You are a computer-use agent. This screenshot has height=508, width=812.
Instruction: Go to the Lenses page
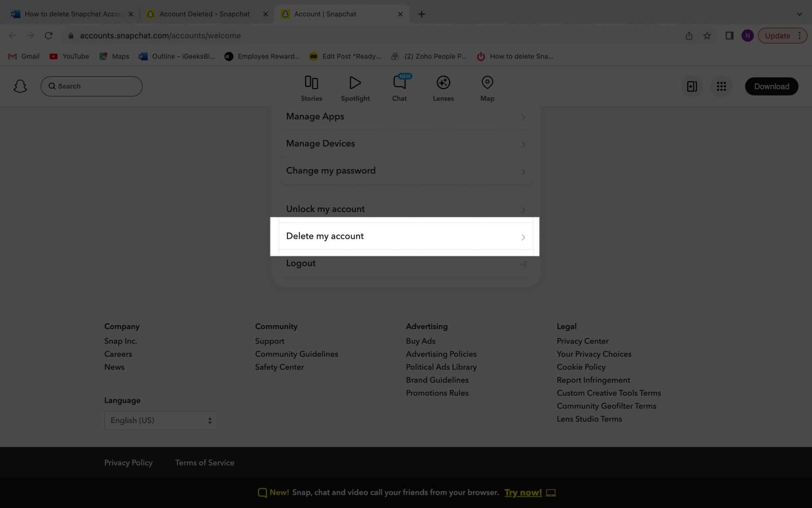pos(443,88)
